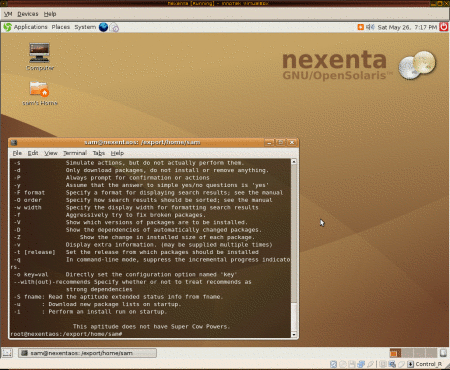Click the trash icon in bottom panel
450x370 pixels.
coord(443,353)
